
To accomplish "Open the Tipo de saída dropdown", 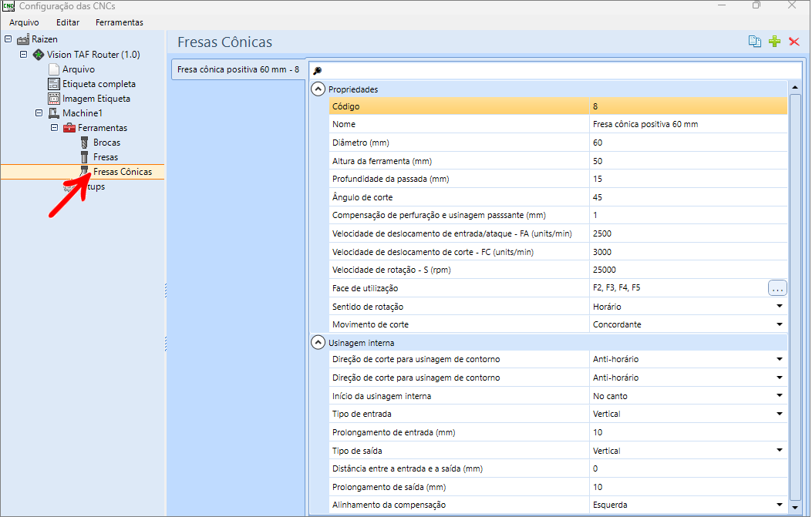I will coord(780,450).
